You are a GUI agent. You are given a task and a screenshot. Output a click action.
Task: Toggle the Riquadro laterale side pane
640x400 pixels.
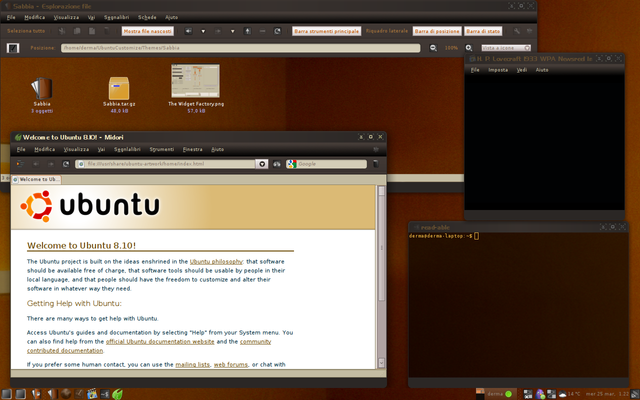tap(387, 31)
